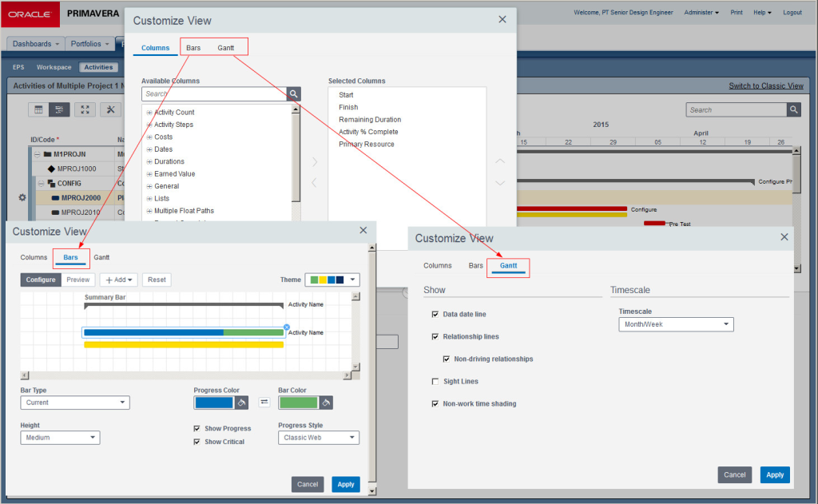Screen dimensions: 818x504
Task: Expand the Earned Value column group
Action: (149, 174)
